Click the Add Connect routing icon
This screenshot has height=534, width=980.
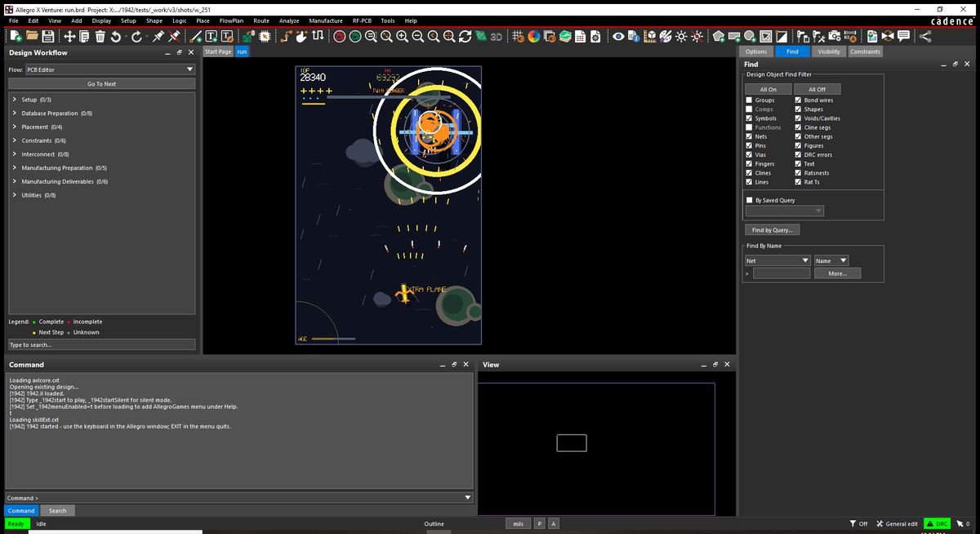click(x=287, y=36)
